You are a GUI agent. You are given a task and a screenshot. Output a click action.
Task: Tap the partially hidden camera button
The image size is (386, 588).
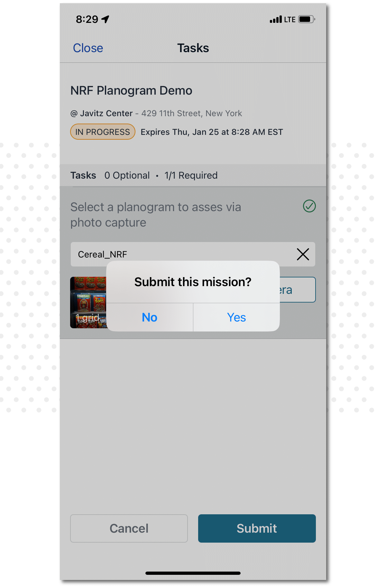(x=298, y=290)
